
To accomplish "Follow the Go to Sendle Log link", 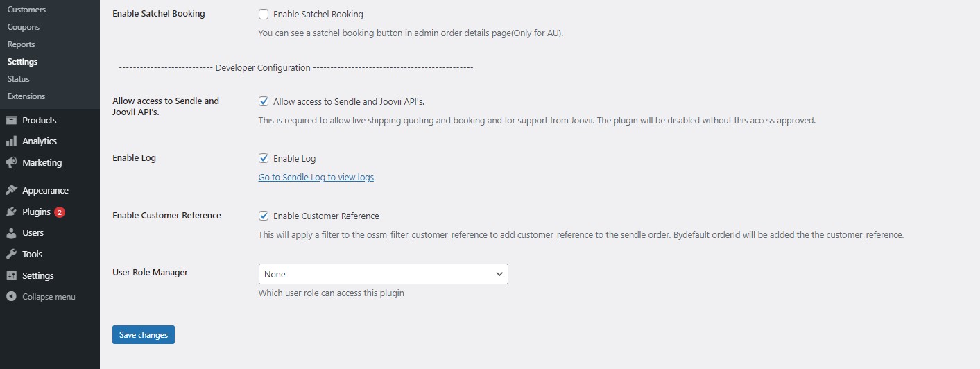I will [x=316, y=178].
